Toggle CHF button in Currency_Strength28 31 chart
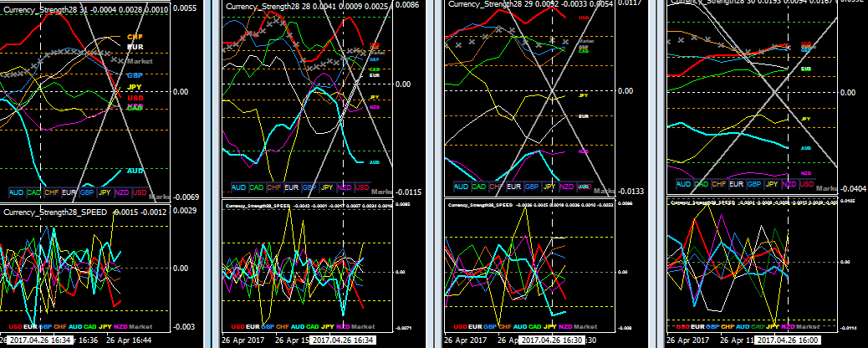The image size is (868, 348). [52, 193]
